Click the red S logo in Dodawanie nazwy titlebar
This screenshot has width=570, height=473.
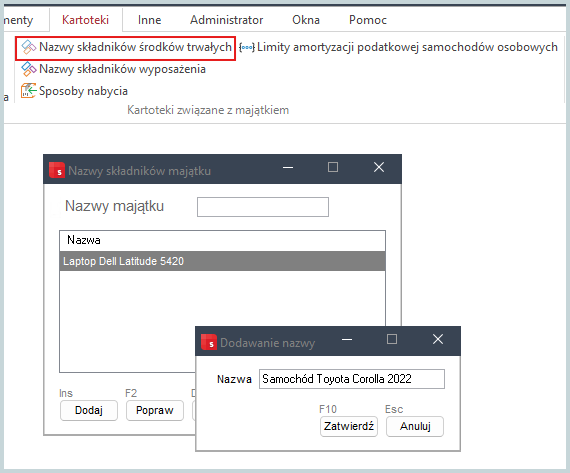tap(209, 342)
